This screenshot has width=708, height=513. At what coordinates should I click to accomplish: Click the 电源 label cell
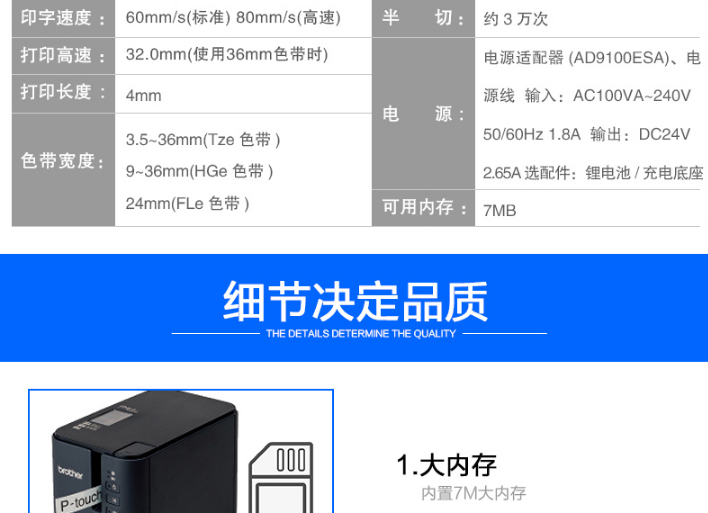[x=423, y=114]
